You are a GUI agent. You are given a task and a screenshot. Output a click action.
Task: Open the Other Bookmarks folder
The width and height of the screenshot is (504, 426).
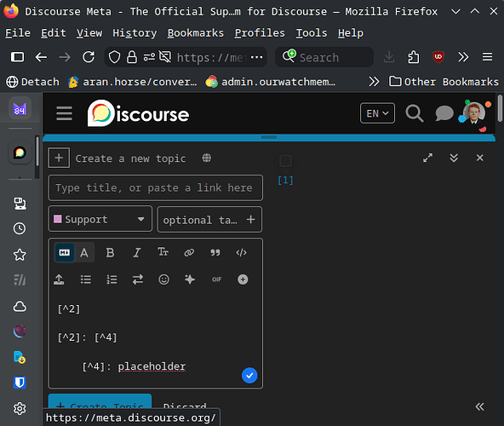(x=444, y=82)
